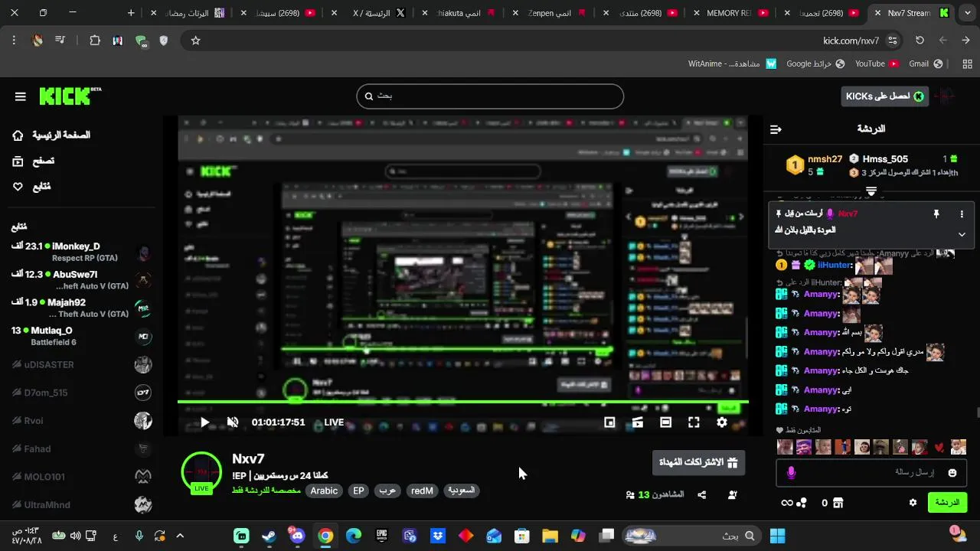Open the Kick hamburger menu

pos(21,96)
